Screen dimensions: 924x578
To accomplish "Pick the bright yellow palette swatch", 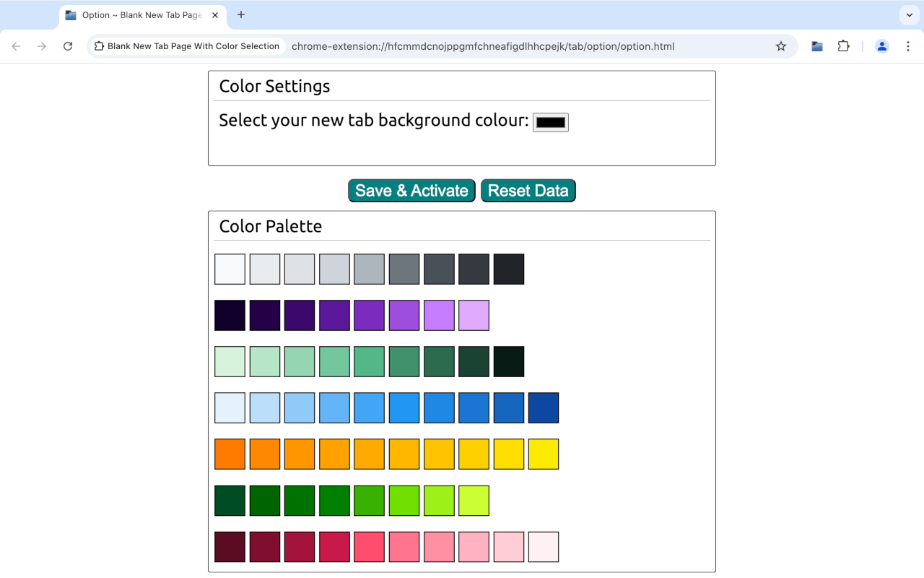I will pyautogui.click(x=544, y=454).
